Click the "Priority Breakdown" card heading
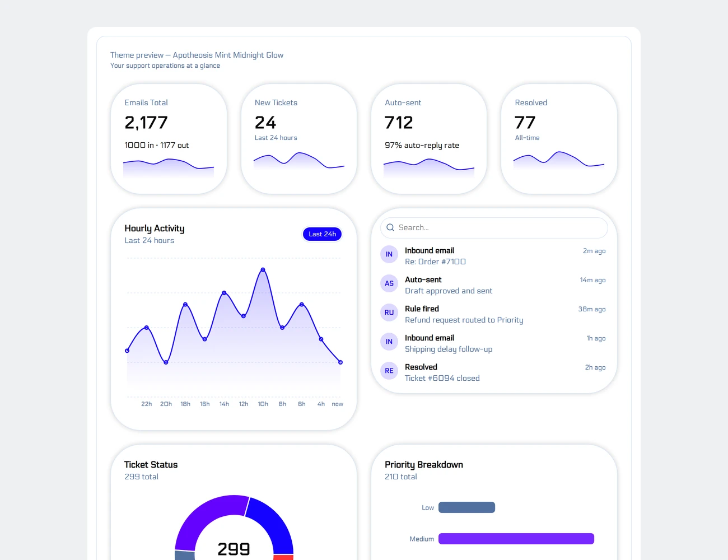The image size is (728, 560). [424, 465]
